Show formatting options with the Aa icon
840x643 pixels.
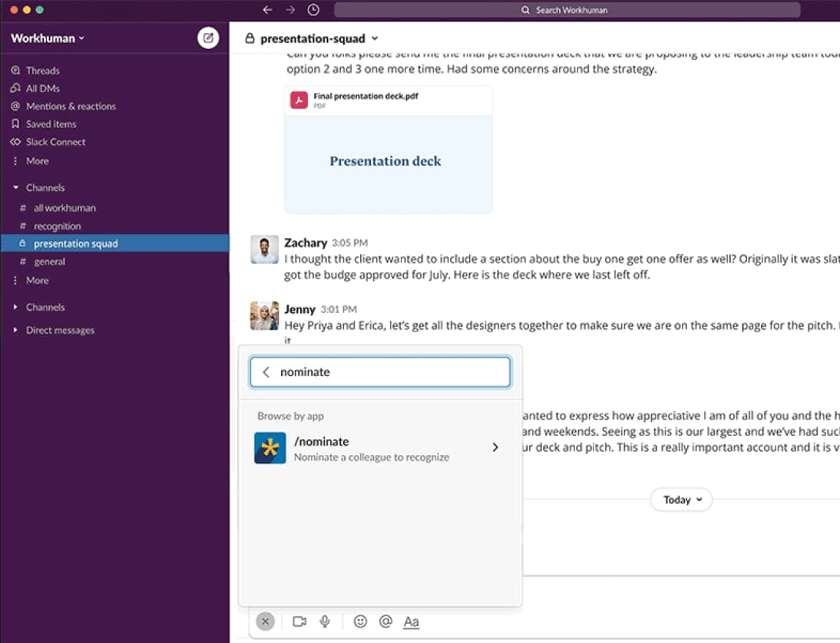411,622
